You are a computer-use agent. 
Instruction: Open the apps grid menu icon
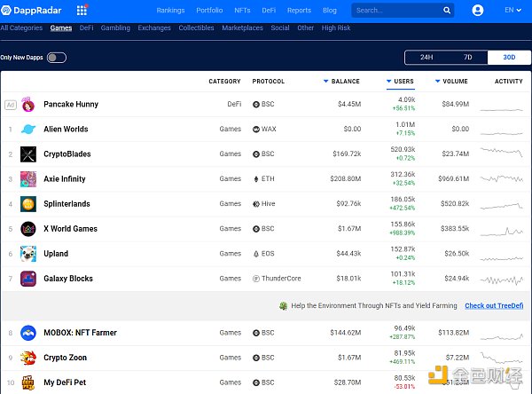tap(82, 11)
